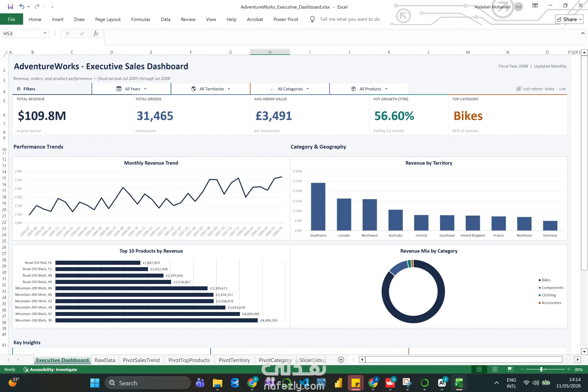The image size is (588, 392).
Task: Click the Insert Function fx icon
Action: point(96,33)
